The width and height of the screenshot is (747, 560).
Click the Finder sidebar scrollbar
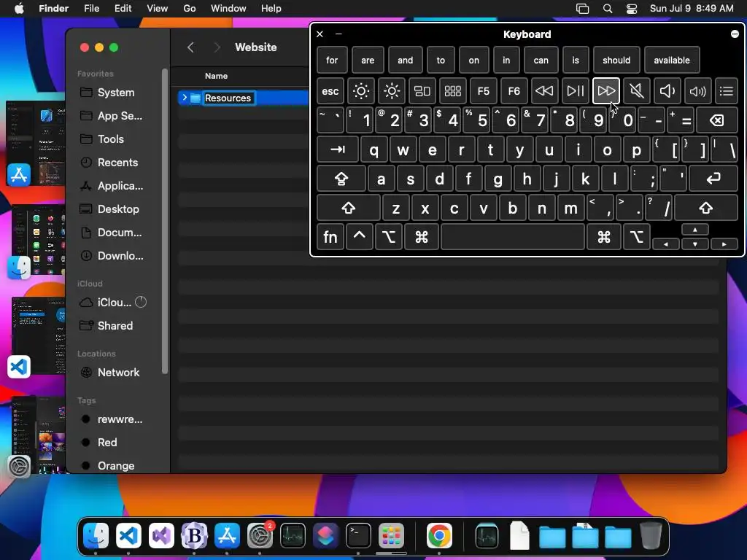(x=165, y=222)
